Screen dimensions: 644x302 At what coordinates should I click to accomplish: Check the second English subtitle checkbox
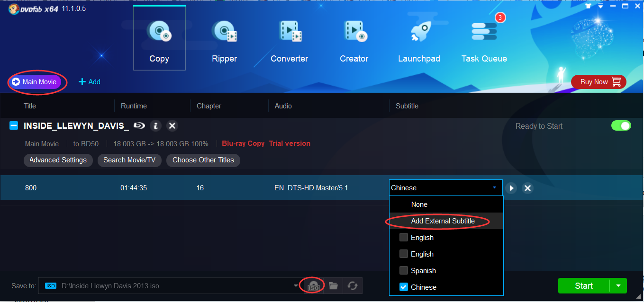coord(404,254)
